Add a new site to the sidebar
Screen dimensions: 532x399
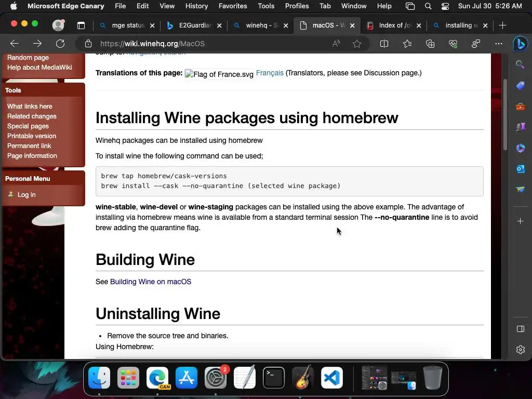click(x=520, y=221)
